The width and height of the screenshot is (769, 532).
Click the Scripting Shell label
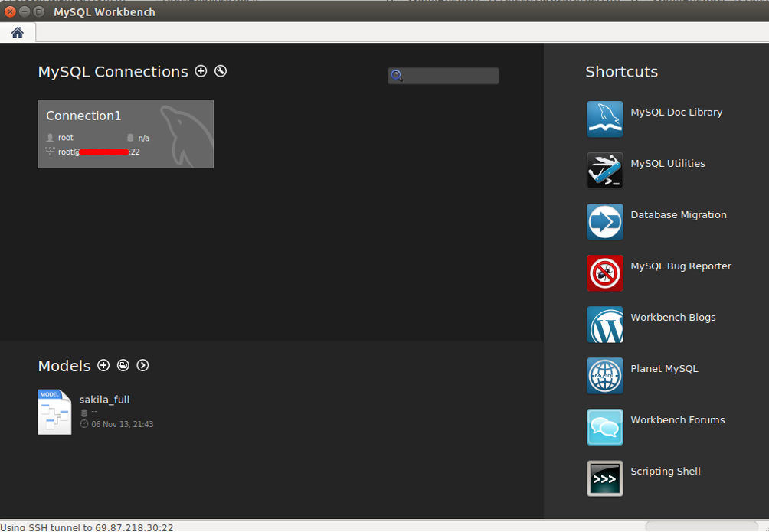[x=666, y=472]
